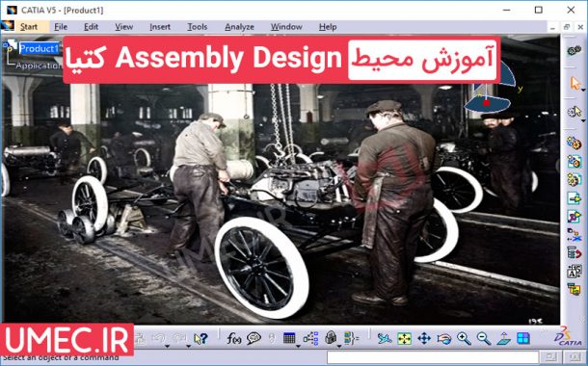Open the Tools menu
This screenshot has width=588, height=366.
coord(198,27)
